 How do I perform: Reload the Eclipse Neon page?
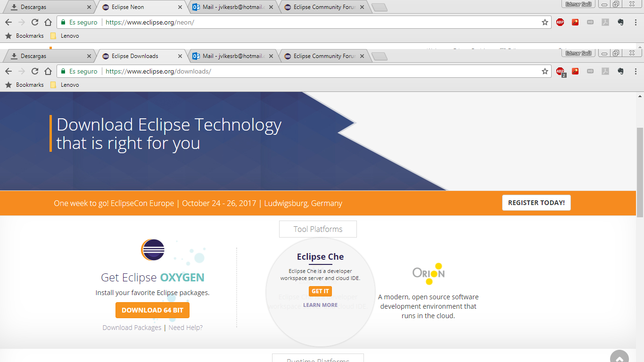coord(34,22)
